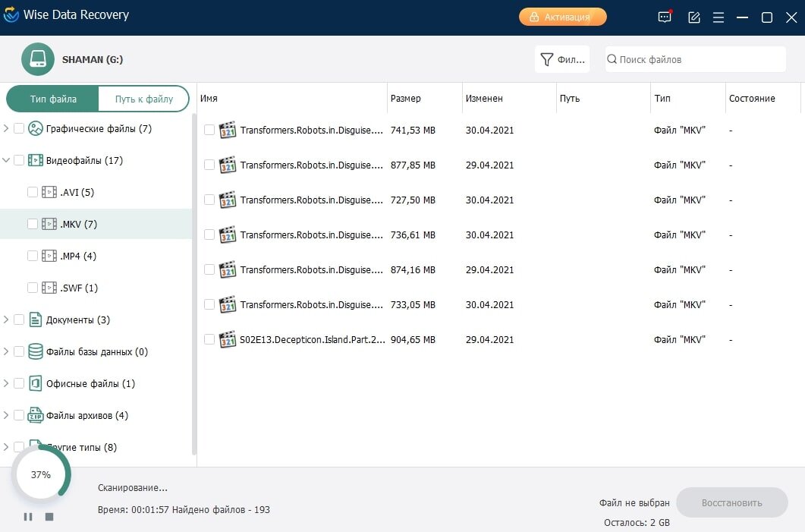
Task: Click the Восстановить recover button
Action: click(732, 502)
